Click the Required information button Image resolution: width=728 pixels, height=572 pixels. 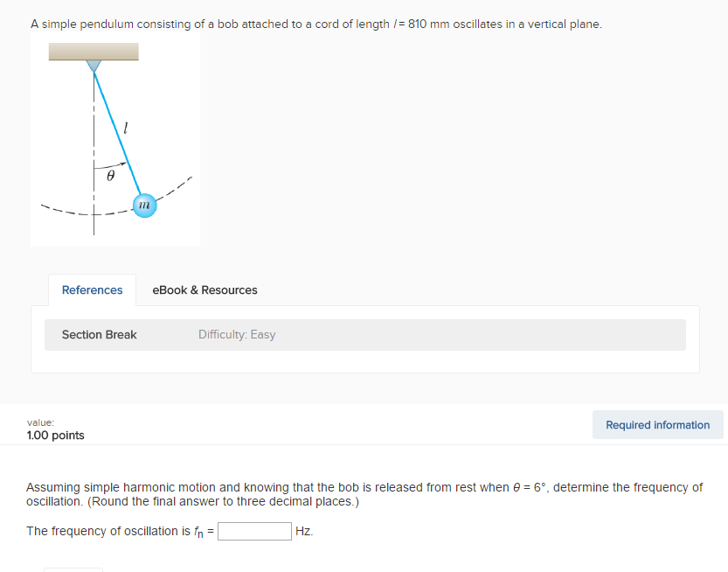657,424
